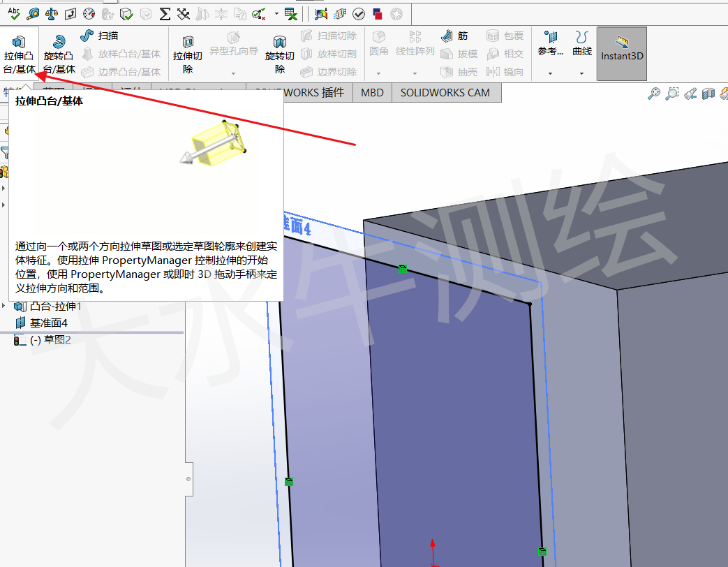The width and height of the screenshot is (728, 567).
Task: Open the dropdown arrow under 异型孔向导
Action: point(234,73)
